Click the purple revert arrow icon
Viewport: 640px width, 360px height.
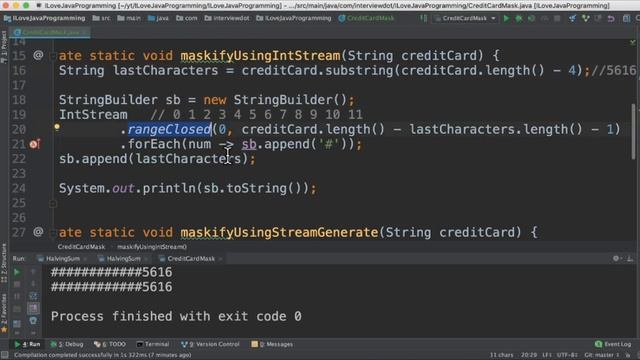pyautogui.click(x=611, y=18)
